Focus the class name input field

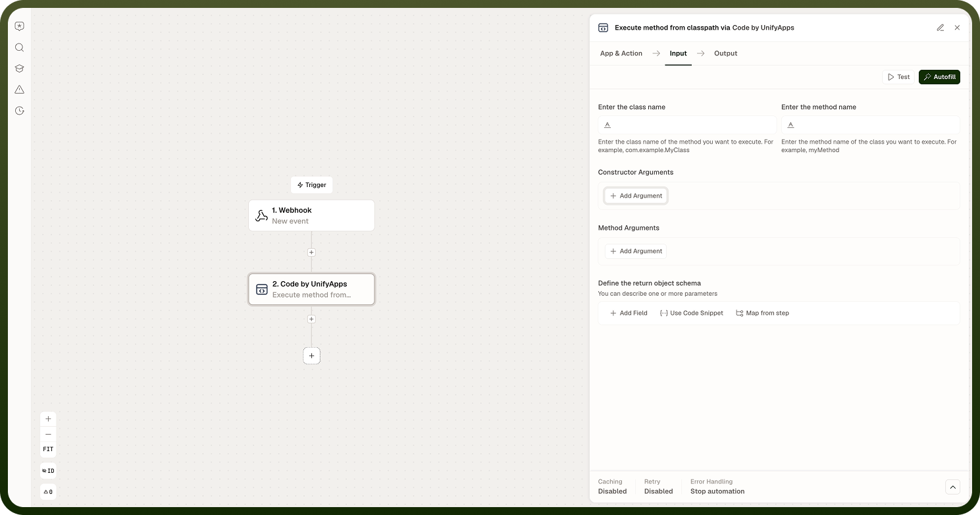687,125
